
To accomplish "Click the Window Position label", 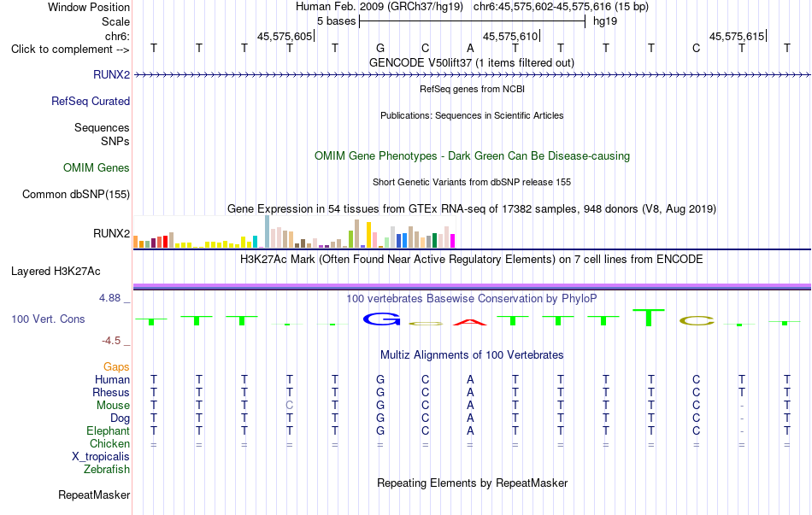I will 89,7.
